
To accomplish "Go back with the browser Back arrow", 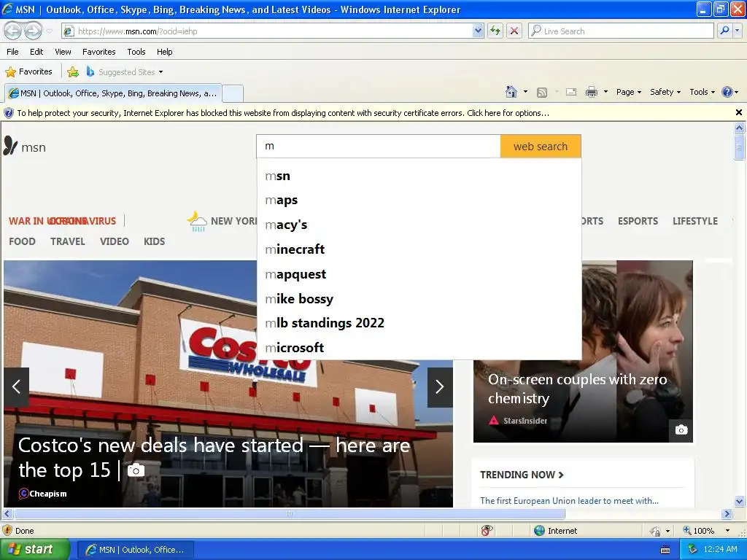I will click(x=13, y=31).
